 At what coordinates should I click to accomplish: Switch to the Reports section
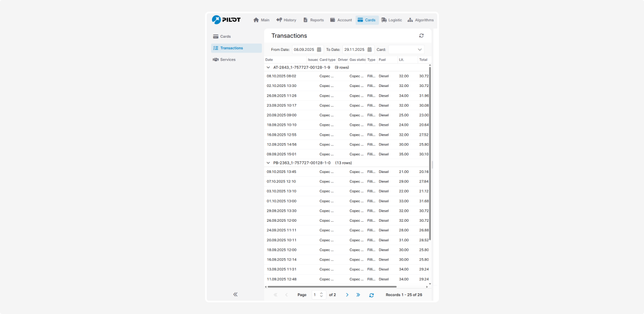[313, 20]
